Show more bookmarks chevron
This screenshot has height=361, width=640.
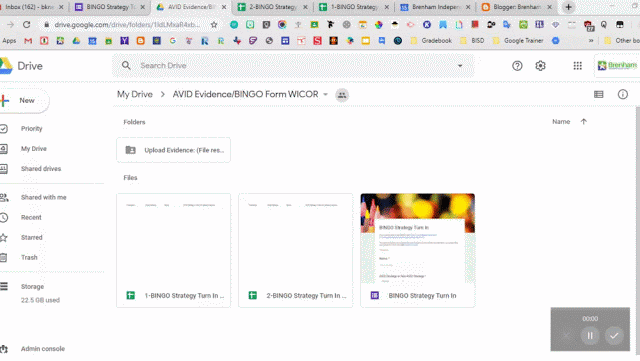pos(591,41)
